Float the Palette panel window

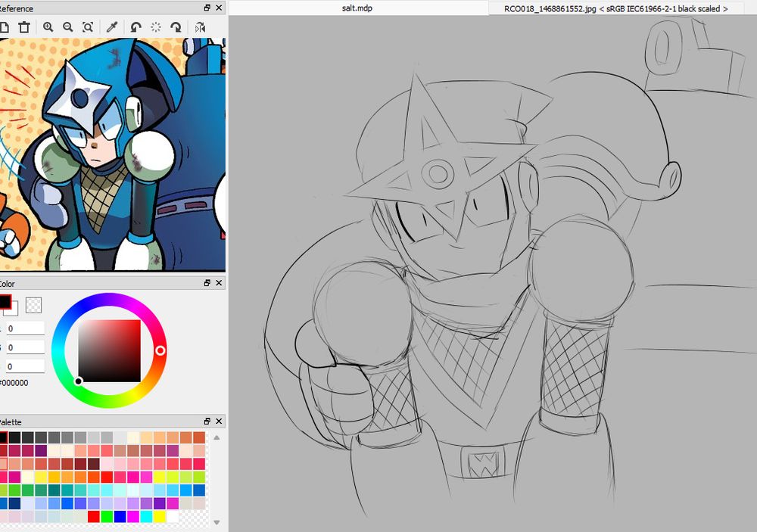pos(207,422)
